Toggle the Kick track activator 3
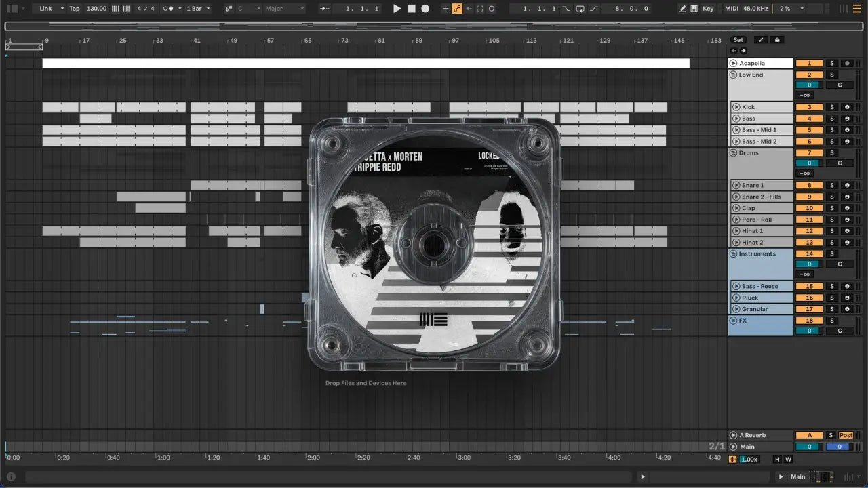Viewport: 868px width, 488px height. coord(809,107)
